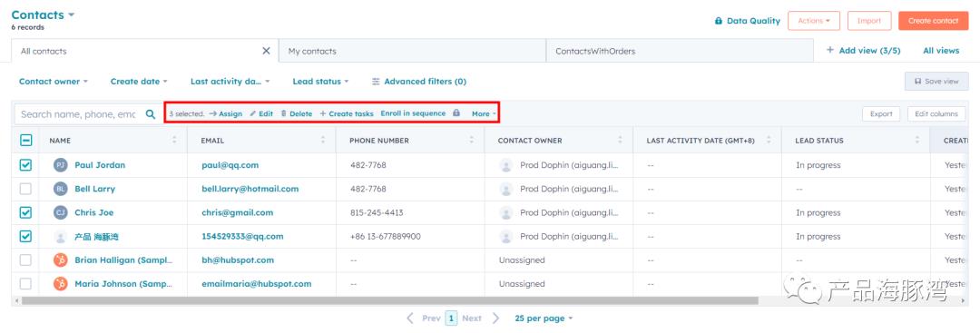Open email link paul@qq.com
The image size is (980, 333).
(230, 165)
